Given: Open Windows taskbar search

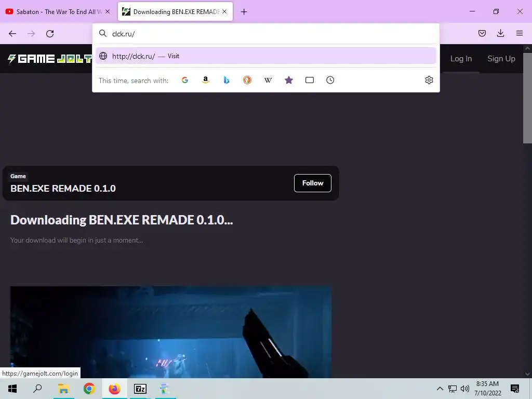Looking at the screenshot, I should [x=37, y=389].
